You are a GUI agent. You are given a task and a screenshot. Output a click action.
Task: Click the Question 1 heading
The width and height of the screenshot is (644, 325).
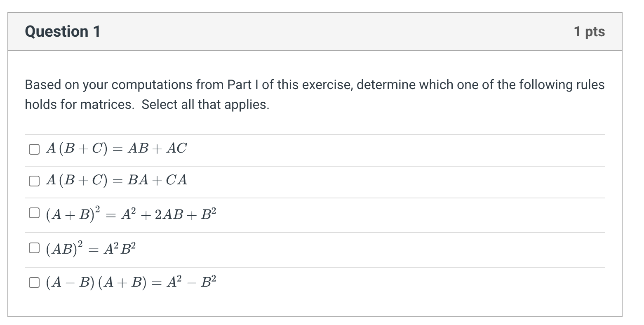(63, 31)
